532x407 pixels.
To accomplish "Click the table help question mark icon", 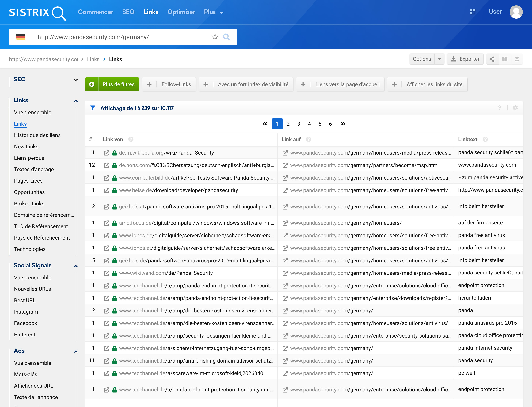I will click(500, 108).
